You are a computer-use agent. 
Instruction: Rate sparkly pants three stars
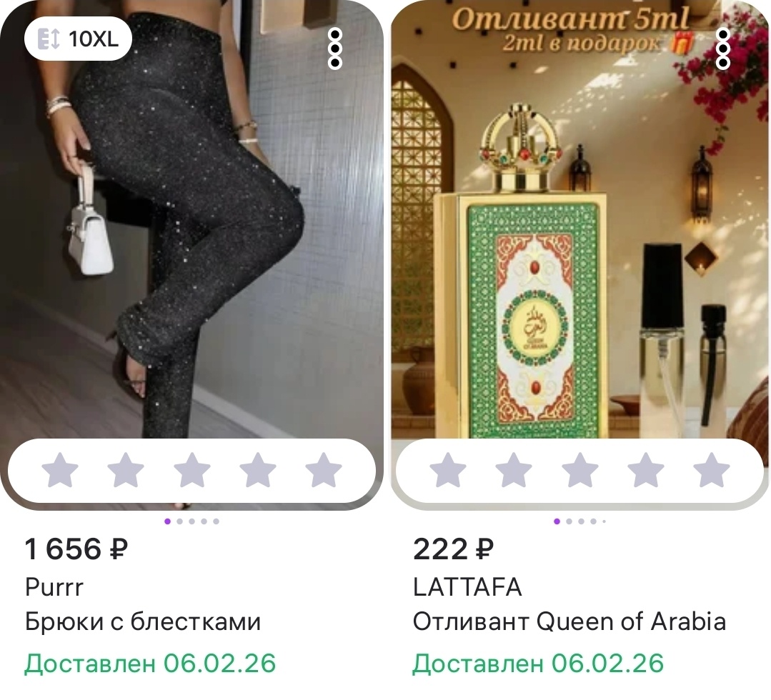click(191, 470)
